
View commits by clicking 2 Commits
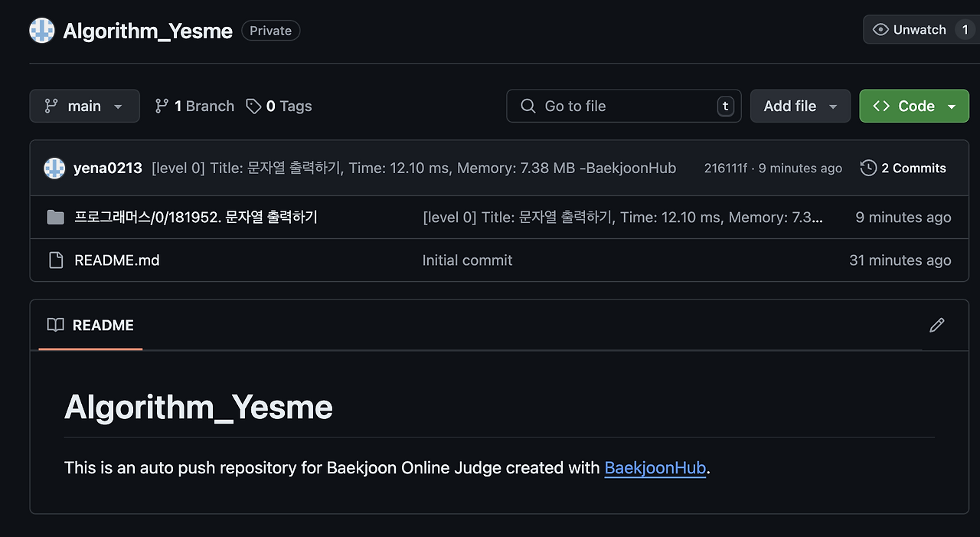(915, 168)
